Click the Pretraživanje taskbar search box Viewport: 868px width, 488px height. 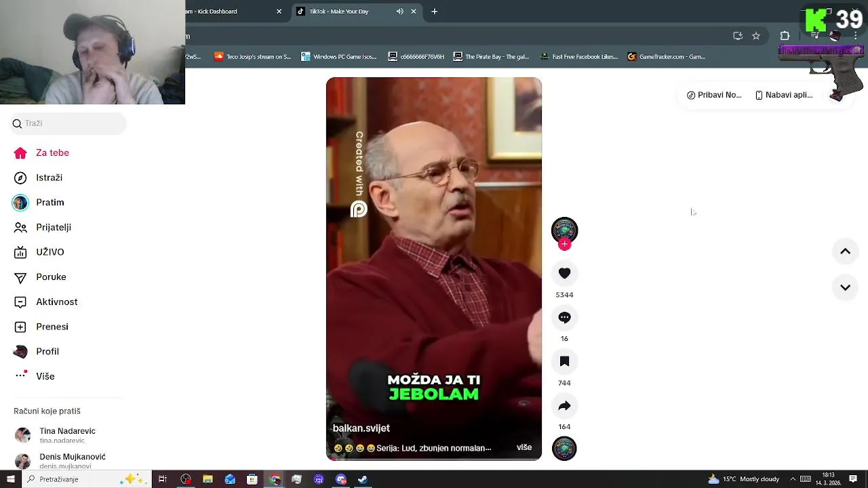click(x=87, y=479)
